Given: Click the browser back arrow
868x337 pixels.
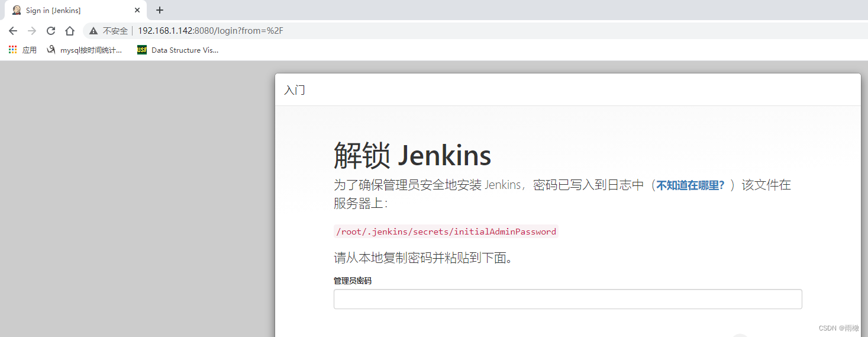Looking at the screenshot, I should pyautogui.click(x=13, y=31).
